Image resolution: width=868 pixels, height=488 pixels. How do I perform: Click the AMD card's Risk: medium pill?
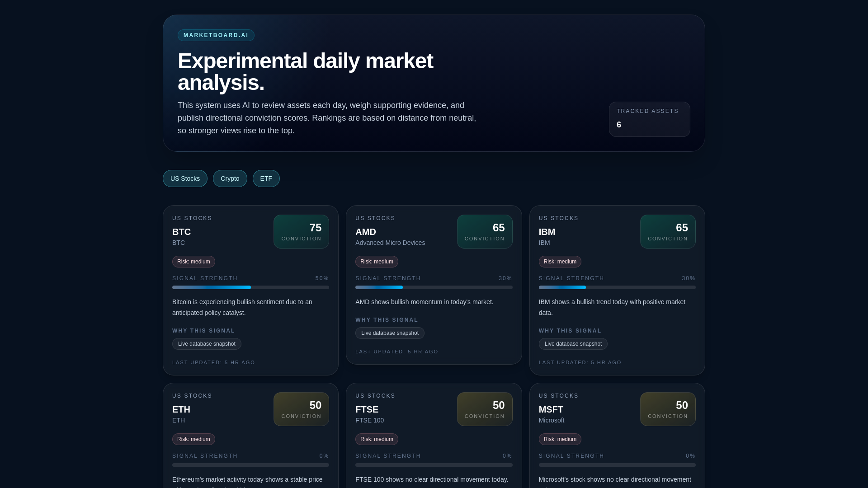pos(377,262)
